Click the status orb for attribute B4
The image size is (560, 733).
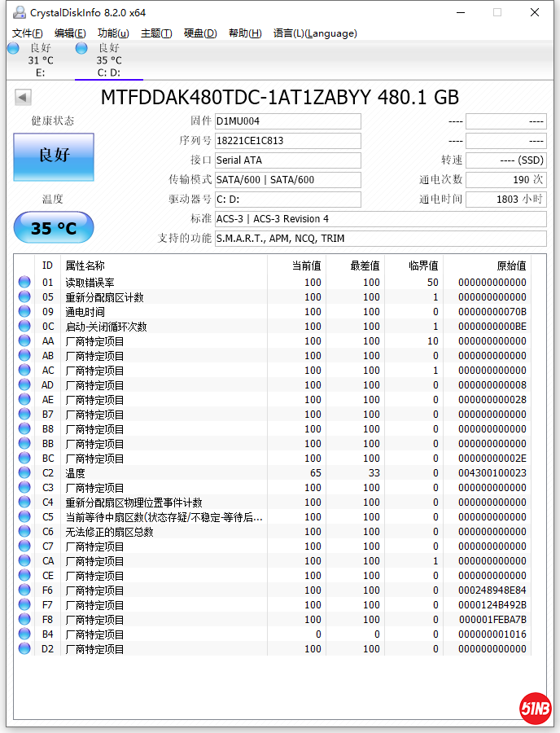[24, 634]
